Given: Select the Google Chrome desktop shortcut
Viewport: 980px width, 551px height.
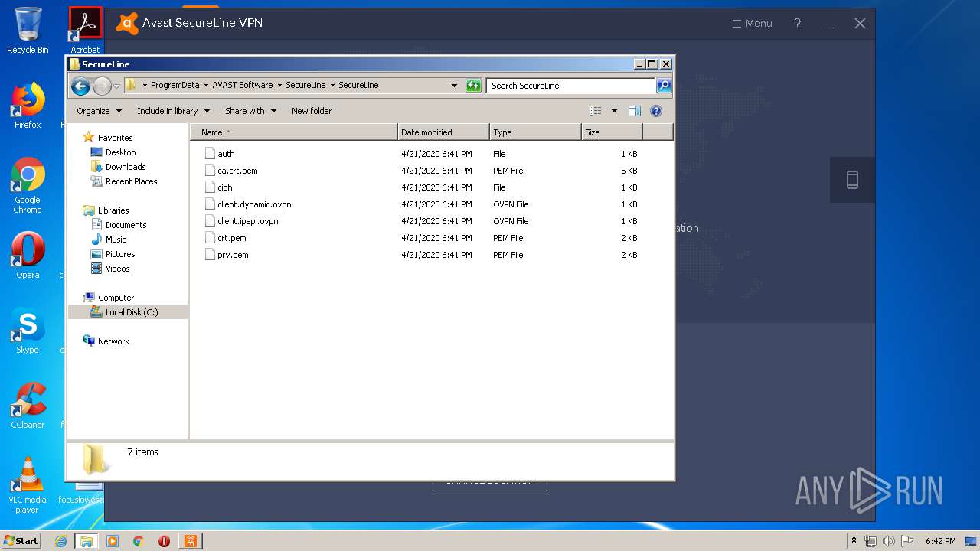Looking at the screenshot, I should [28, 186].
